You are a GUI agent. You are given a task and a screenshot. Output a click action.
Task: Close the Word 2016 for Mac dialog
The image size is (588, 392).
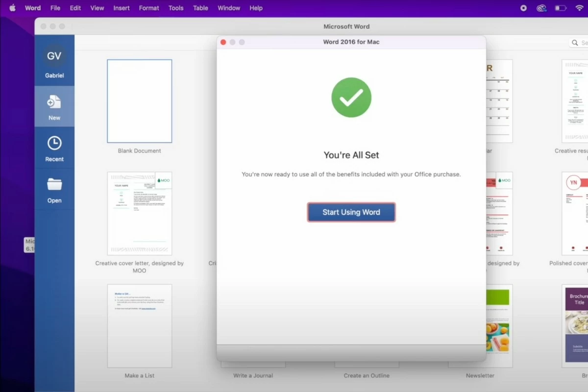[223, 42]
